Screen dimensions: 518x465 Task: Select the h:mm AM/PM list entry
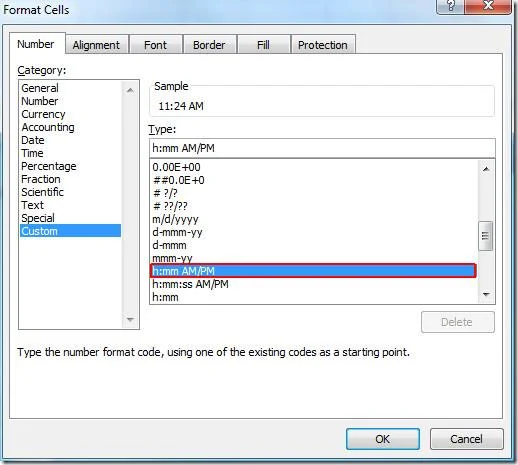pyautogui.click(x=313, y=271)
